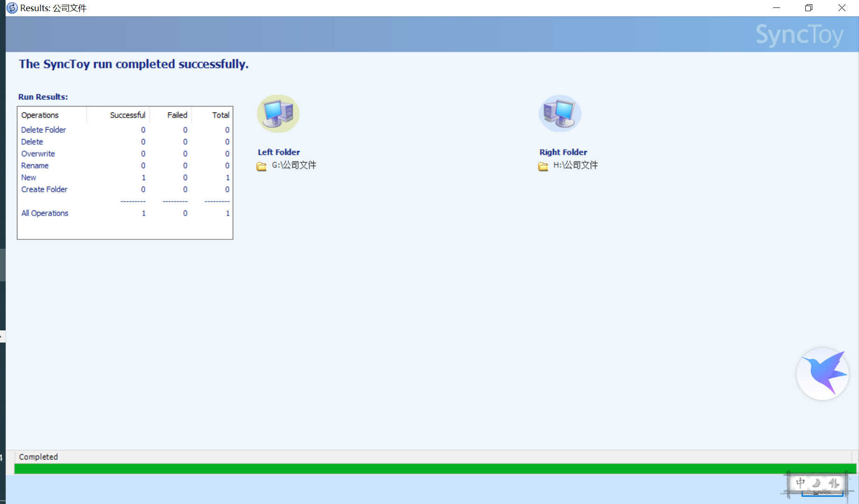The height and width of the screenshot is (504, 859).
Task: Click the Failed column header
Action: tap(177, 115)
